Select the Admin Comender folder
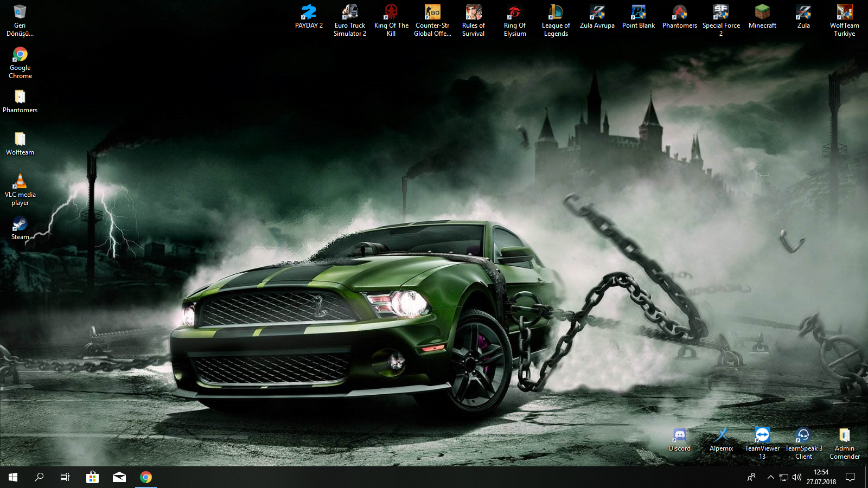868x488 pixels. [x=845, y=443]
